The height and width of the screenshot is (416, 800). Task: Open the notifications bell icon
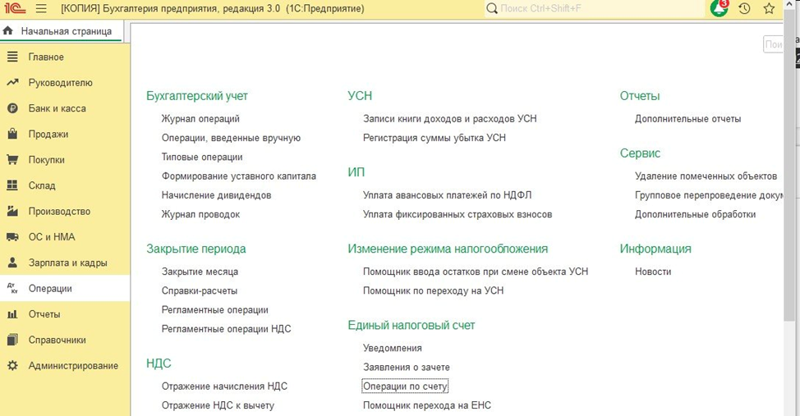point(719,8)
